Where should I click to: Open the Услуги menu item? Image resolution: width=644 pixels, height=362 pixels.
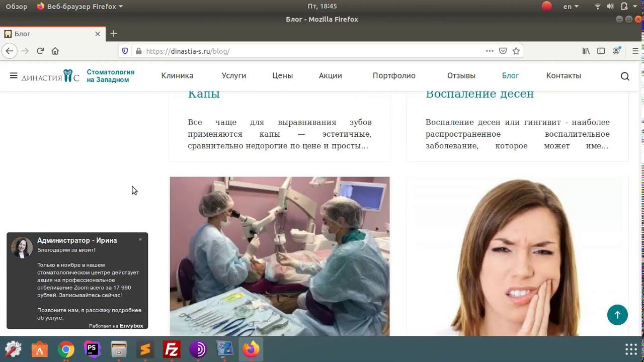pos(234,75)
